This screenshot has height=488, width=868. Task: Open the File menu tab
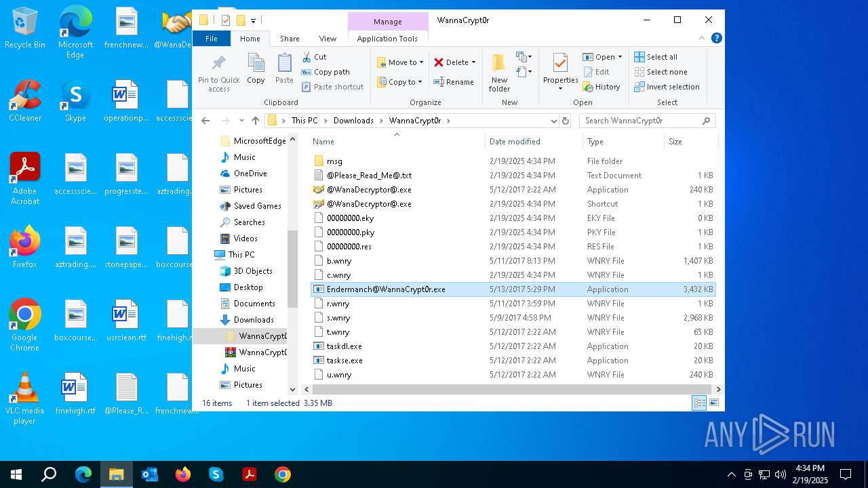[212, 39]
